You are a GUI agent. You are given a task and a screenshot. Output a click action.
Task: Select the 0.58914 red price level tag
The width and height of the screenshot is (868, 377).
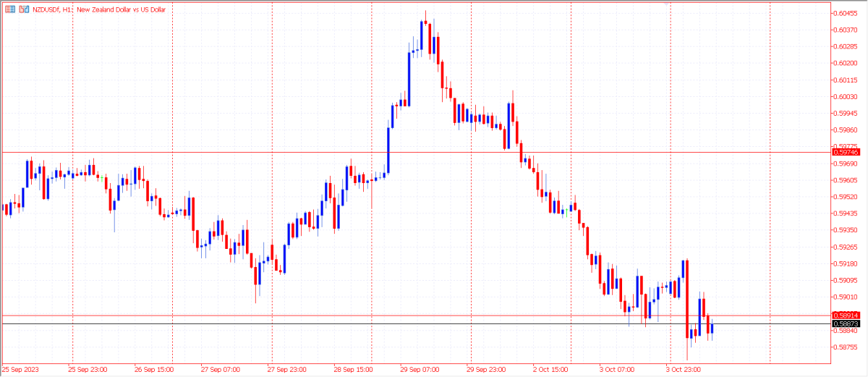846,315
